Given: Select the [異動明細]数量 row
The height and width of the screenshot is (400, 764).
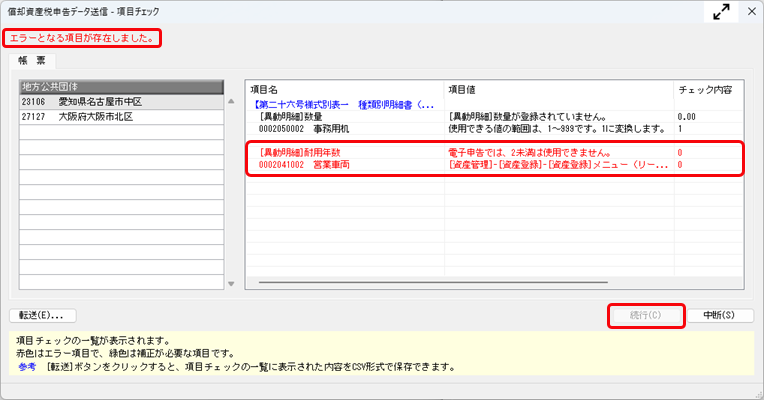Looking at the screenshot, I should point(345,116).
